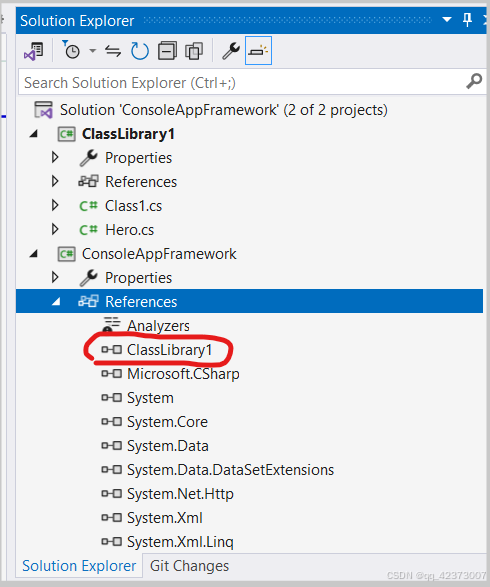Select the System.Data reference
490x587 pixels.
click(168, 446)
